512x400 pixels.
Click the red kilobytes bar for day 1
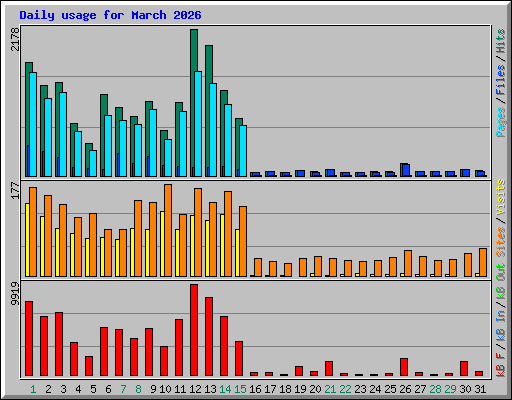click(x=29, y=339)
